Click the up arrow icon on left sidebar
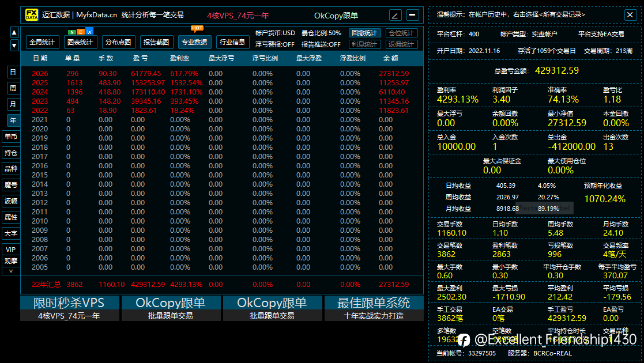The height and width of the screenshot is (363, 644). tap(14, 32)
